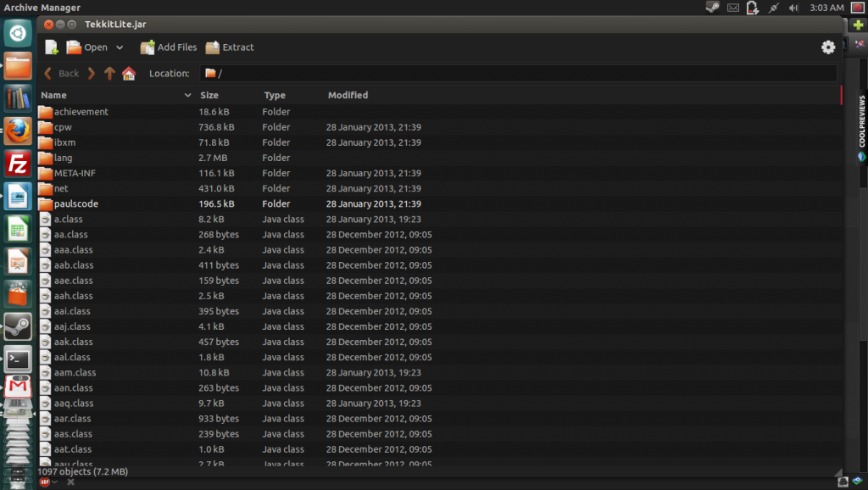Viewport: 868px width, 490px height.
Task: Click the forward navigation arrow
Action: [x=92, y=74]
